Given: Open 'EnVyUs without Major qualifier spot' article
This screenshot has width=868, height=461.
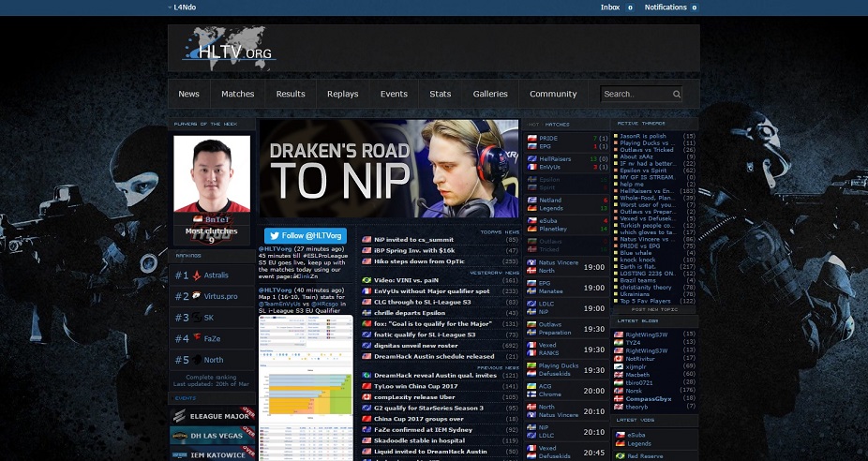Looking at the screenshot, I should coord(432,291).
